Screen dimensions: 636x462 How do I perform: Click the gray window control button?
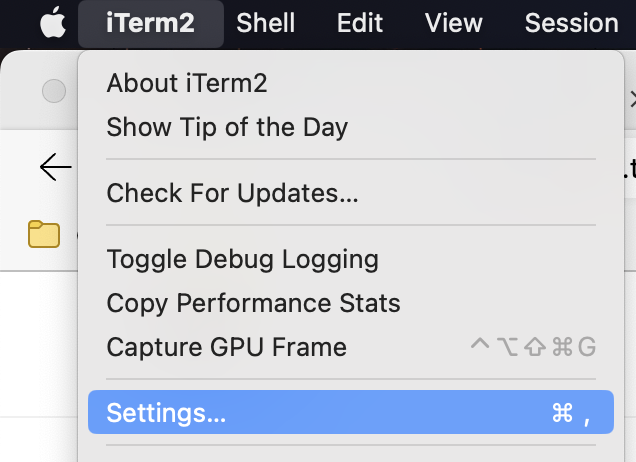(x=53, y=90)
